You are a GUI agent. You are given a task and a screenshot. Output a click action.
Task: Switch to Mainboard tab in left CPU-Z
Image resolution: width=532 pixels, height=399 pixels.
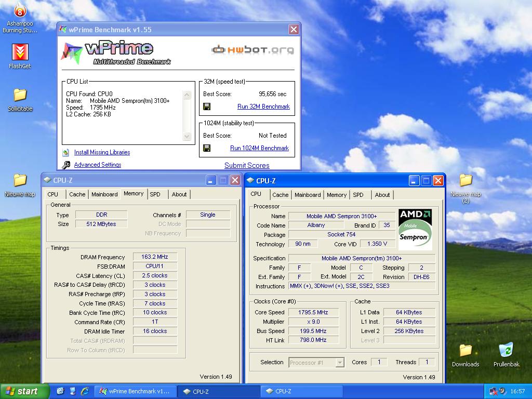104,194
